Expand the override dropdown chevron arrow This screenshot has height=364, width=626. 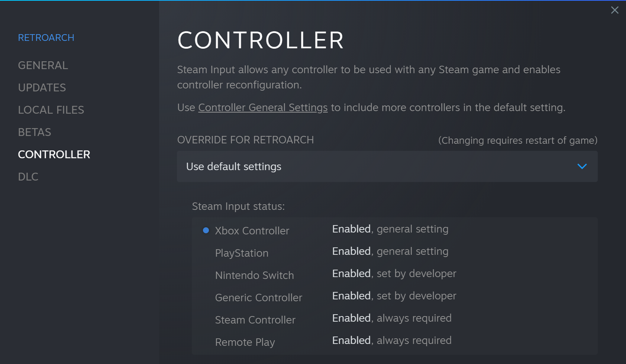[x=582, y=166]
